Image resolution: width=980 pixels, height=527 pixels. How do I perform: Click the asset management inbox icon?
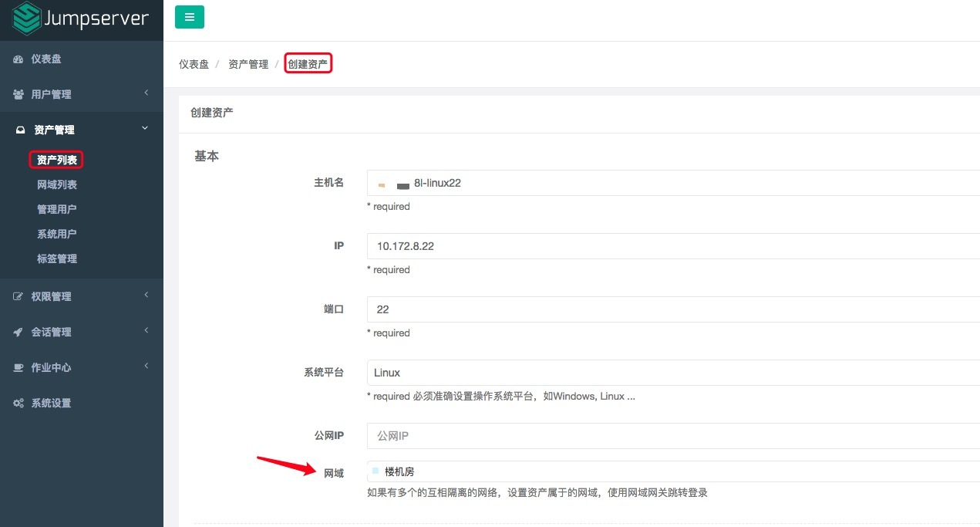click(21, 130)
